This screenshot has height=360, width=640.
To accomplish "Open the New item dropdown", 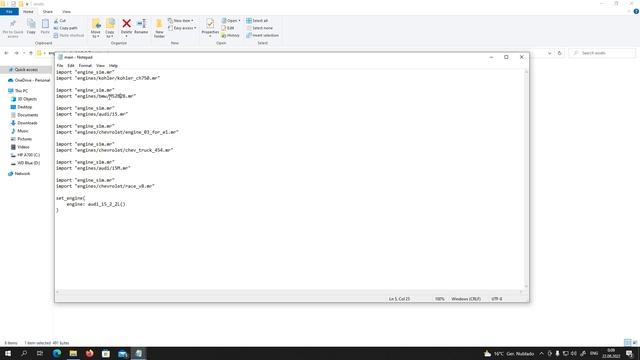I will coord(181,20).
